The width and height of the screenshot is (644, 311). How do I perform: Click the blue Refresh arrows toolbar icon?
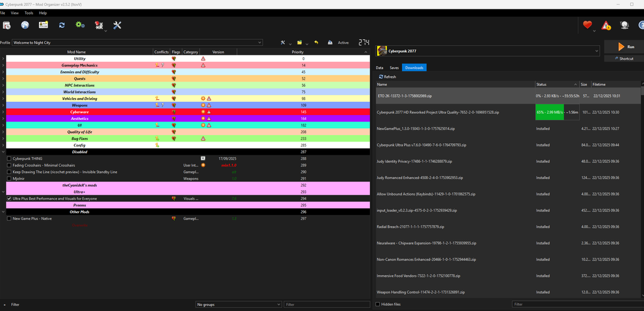point(62,25)
